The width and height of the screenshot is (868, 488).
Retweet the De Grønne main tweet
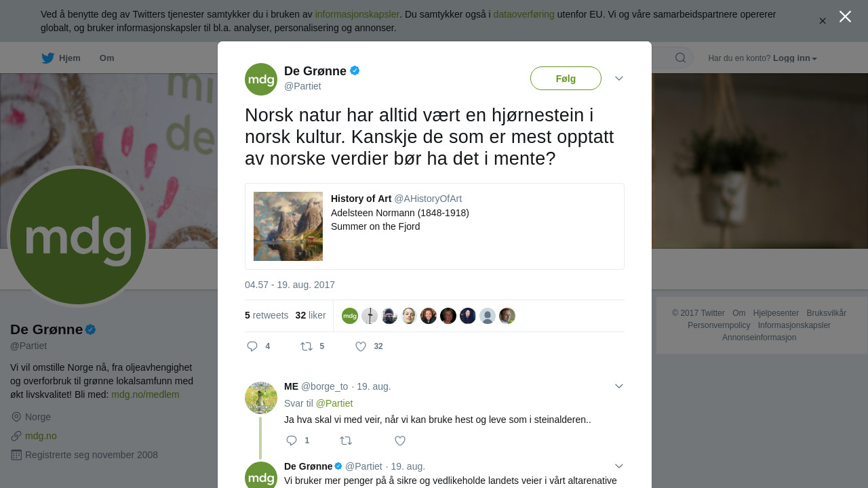307,346
